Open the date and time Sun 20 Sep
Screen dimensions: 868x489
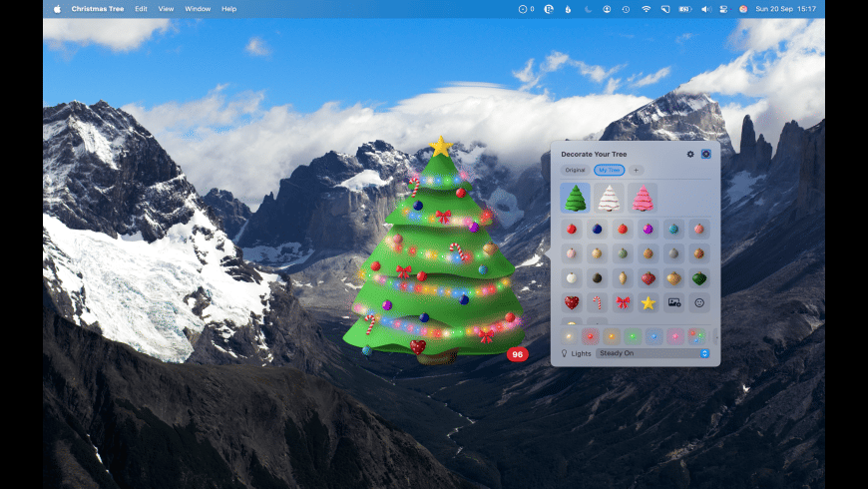pyautogui.click(x=785, y=9)
